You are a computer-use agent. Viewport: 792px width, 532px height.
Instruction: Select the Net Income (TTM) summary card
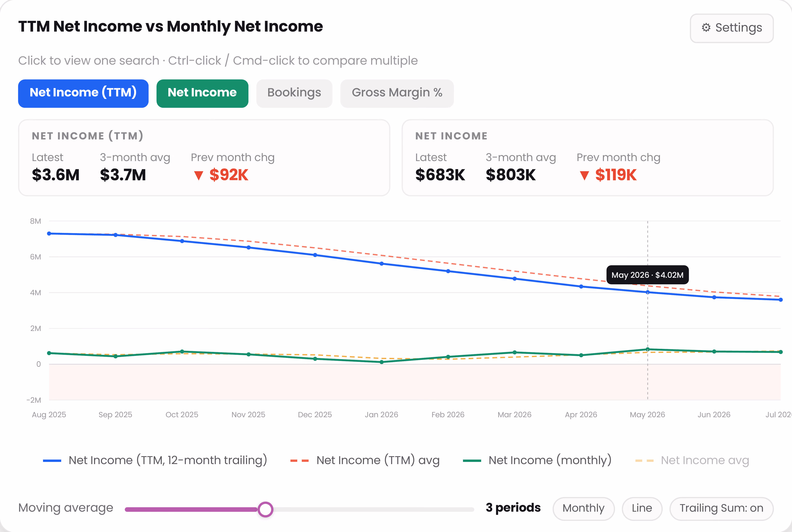click(204, 158)
